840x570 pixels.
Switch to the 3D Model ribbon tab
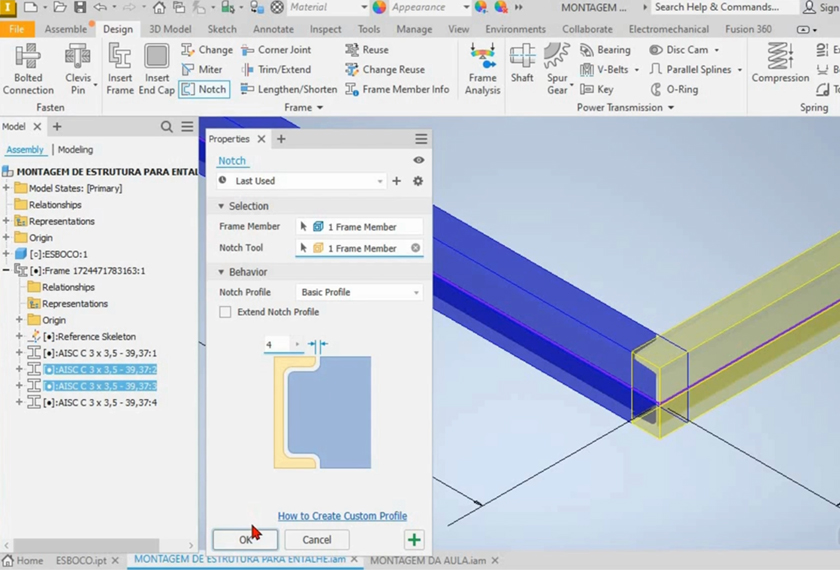[170, 29]
